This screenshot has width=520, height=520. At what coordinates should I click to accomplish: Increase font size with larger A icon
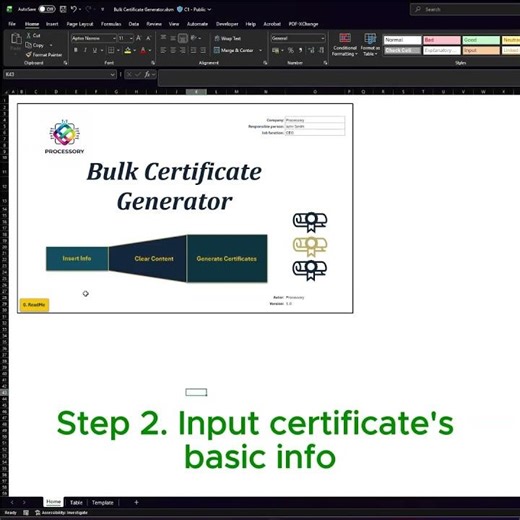tap(139, 38)
